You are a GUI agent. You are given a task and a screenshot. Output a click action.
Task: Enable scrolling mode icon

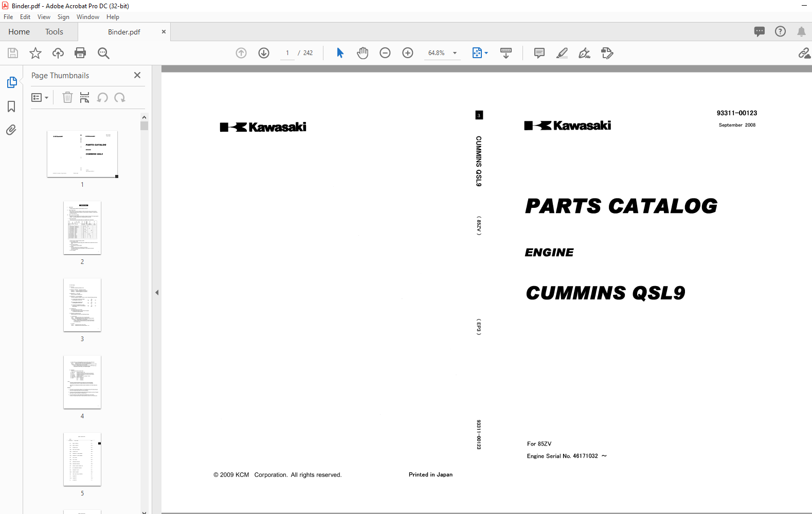(x=506, y=53)
